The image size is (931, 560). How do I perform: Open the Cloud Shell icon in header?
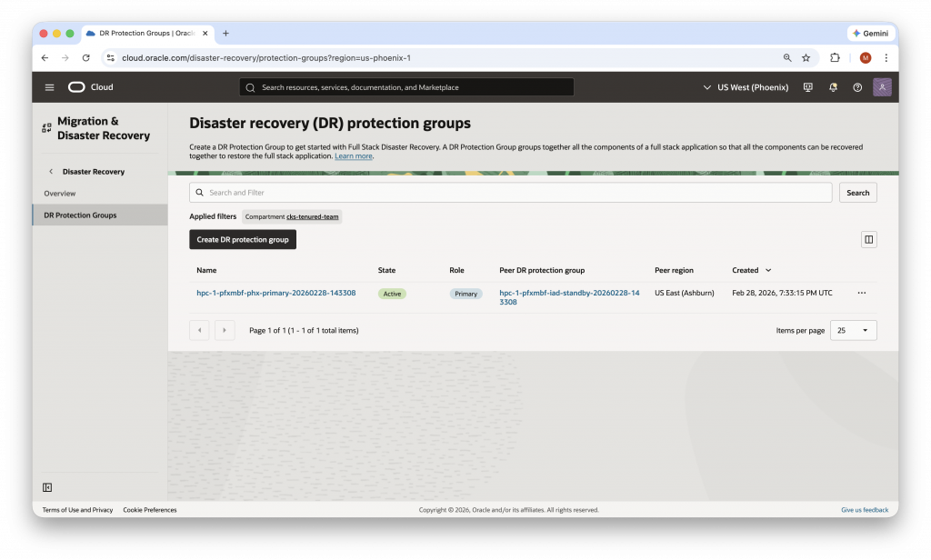point(807,87)
